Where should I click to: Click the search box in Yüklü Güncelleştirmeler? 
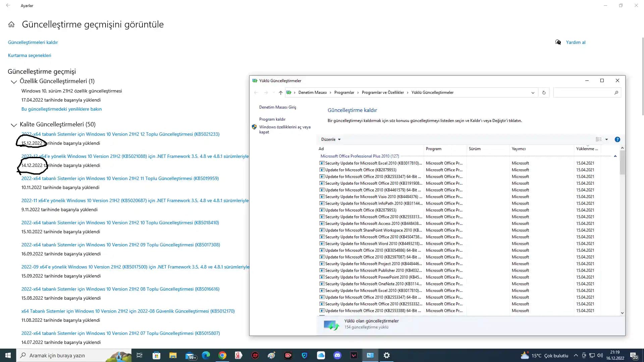coord(584,93)
